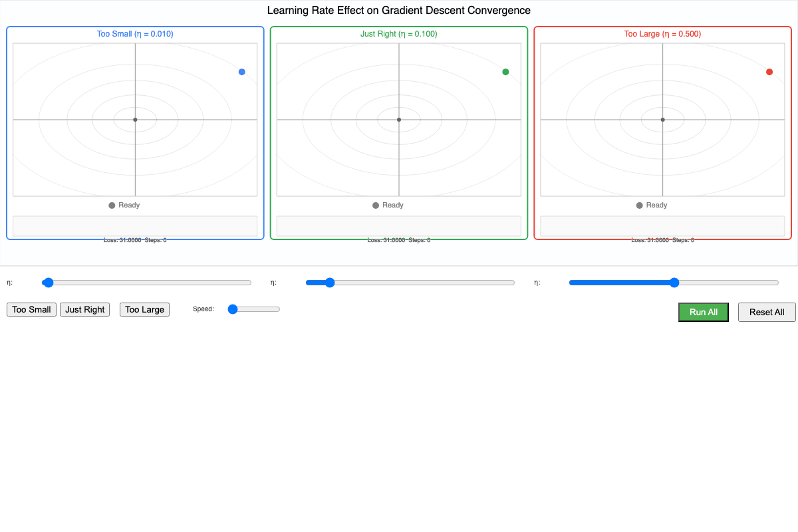
Task: Click the loss chart box under Too Large plot
Action: pos(662,226)
